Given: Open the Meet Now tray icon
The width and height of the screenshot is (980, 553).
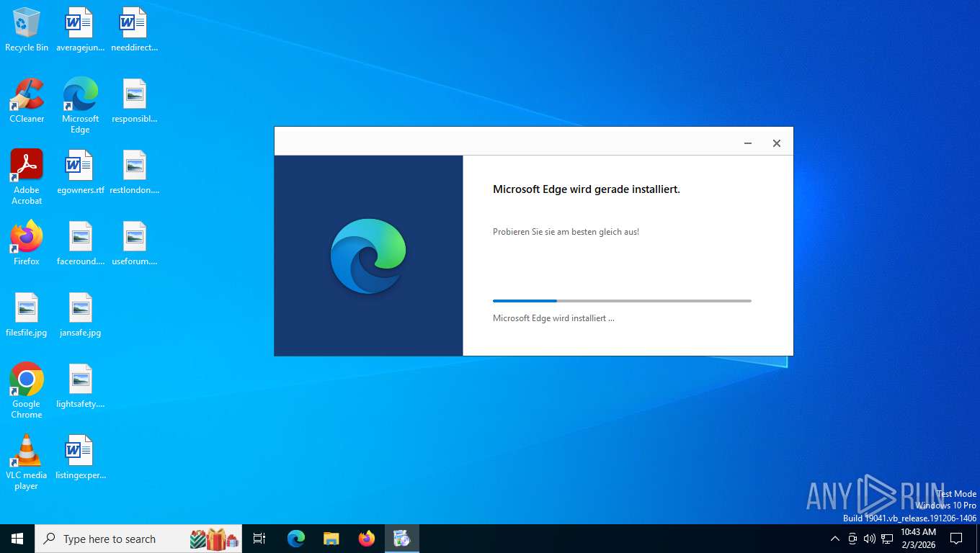Looking at the screenshot, I should coord(852,539).
